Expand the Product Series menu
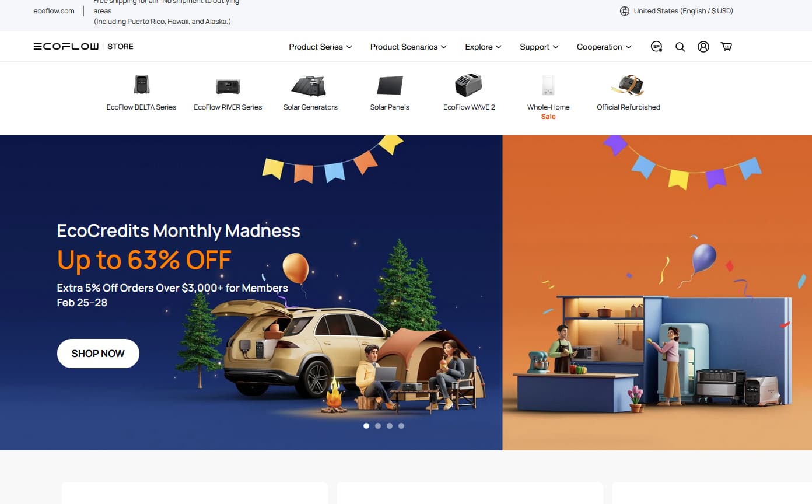Viewport: 812px width, 504px height. [x=321, y=47]
